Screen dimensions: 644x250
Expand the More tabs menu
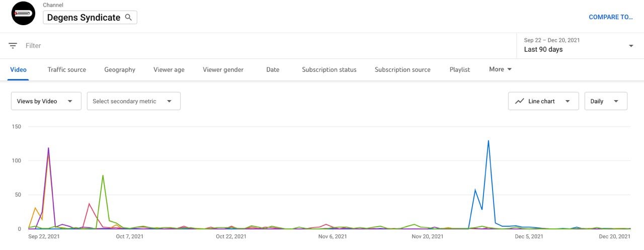pyautogui.click(x=500, y=69)
